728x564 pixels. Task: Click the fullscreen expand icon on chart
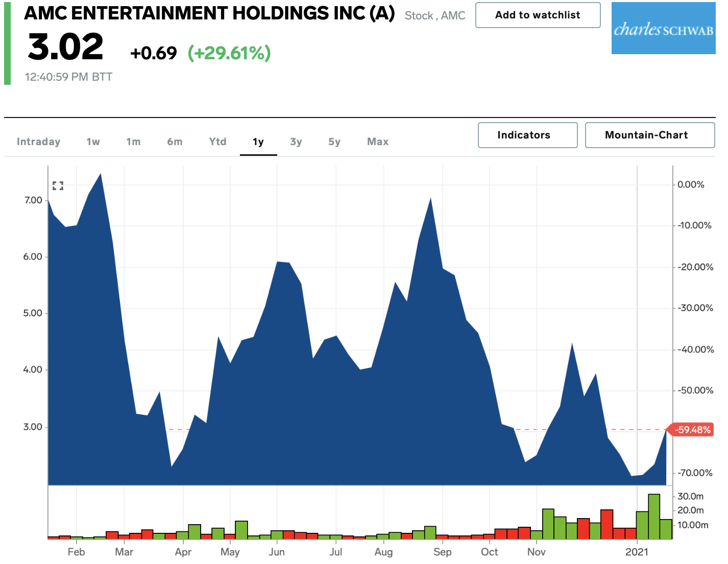pyautogui.click(x=58, y=186)
